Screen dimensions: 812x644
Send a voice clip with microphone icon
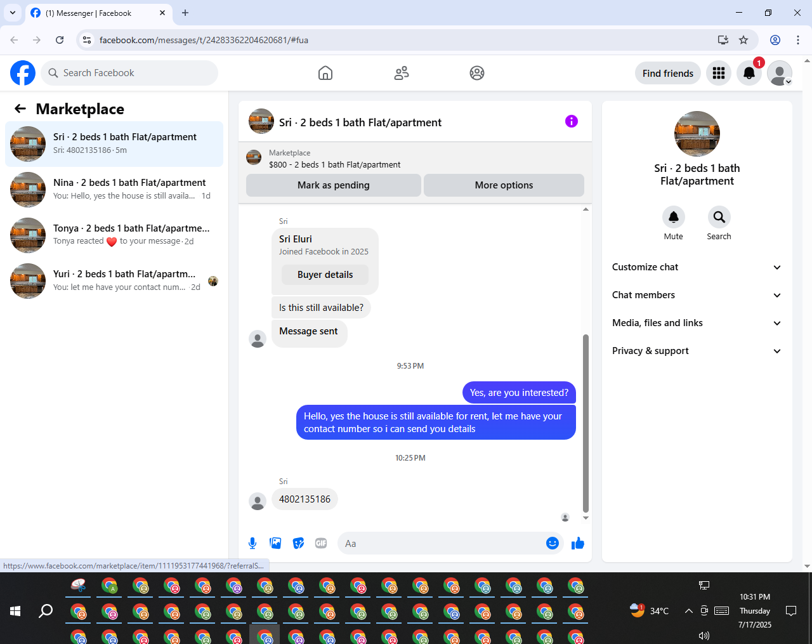(x=252, y=543)
